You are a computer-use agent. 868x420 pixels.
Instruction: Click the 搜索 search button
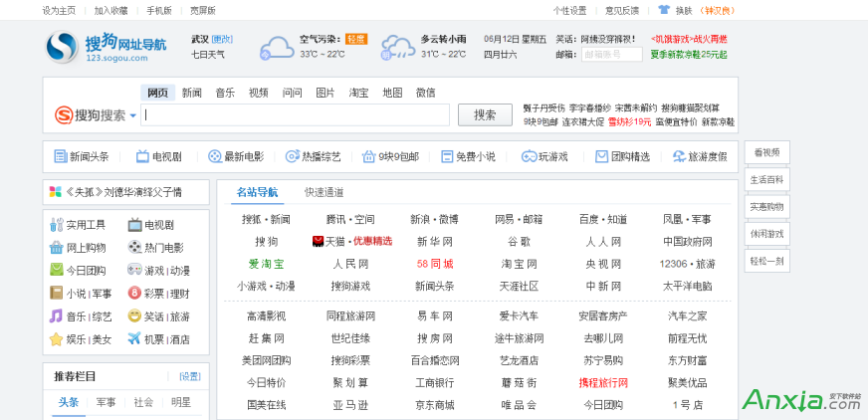pyautogui.click(x=485, y=115)
